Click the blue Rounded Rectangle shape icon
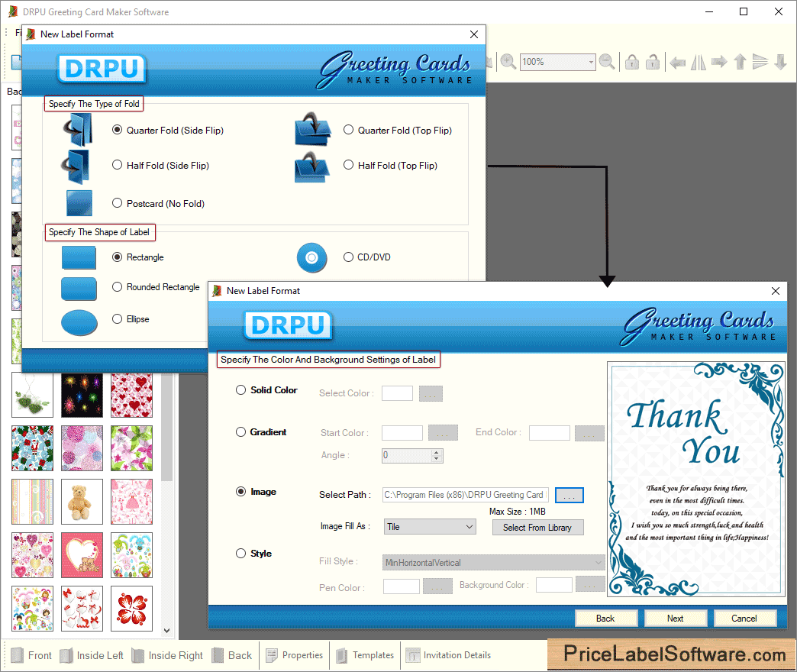Screen dimensions: 797x672 [x=79, y=289]
